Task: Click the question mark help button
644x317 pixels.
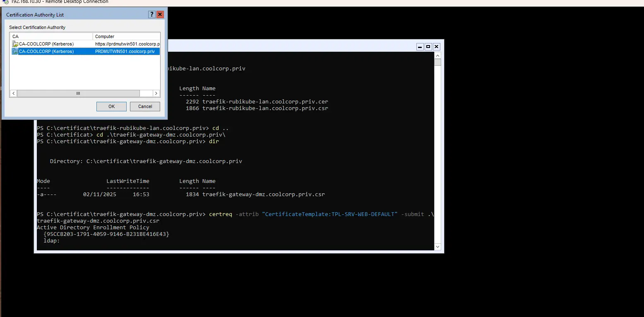Action: (152, 14)
